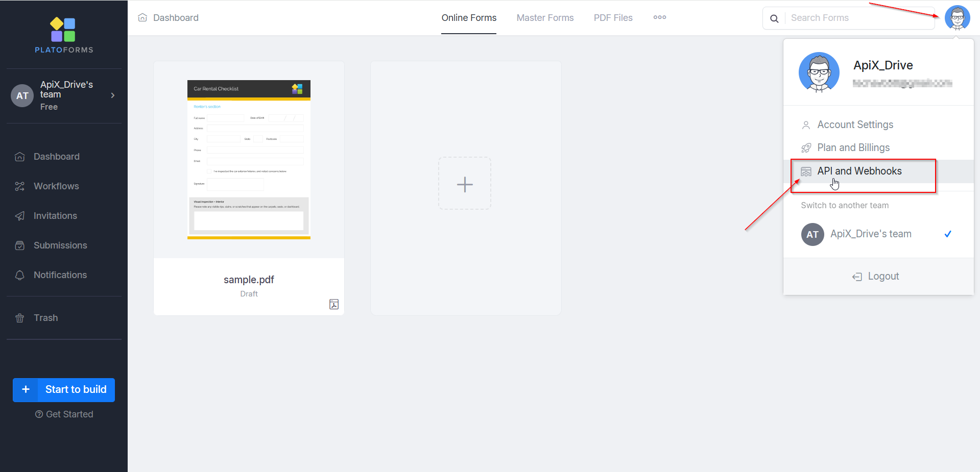Open Plan and Billings menu item
The image size is (980, 472).
pyautogui.click(x=878, y=147)
